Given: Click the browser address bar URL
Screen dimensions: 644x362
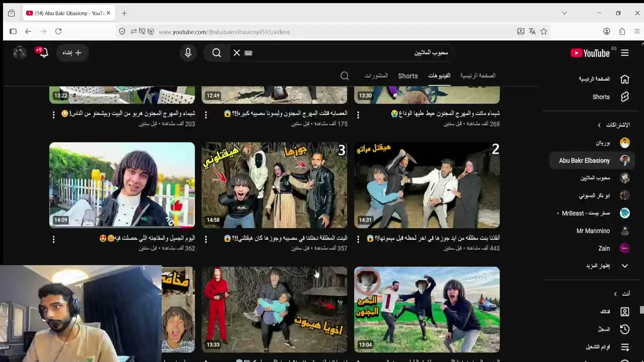Looking at the screenshot, I should pyautogui.click(x=224, y=32).
